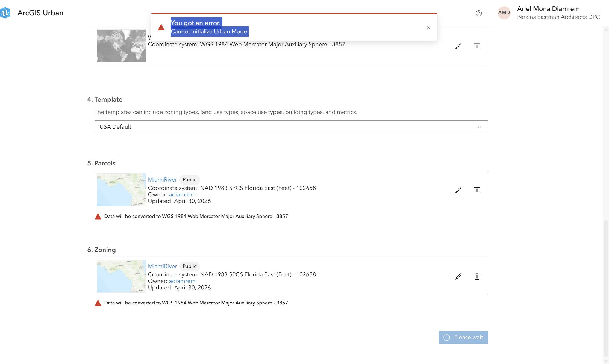
Task: Click the Ariel Mona Diamrem user name
Action: [x=548, y=9]
